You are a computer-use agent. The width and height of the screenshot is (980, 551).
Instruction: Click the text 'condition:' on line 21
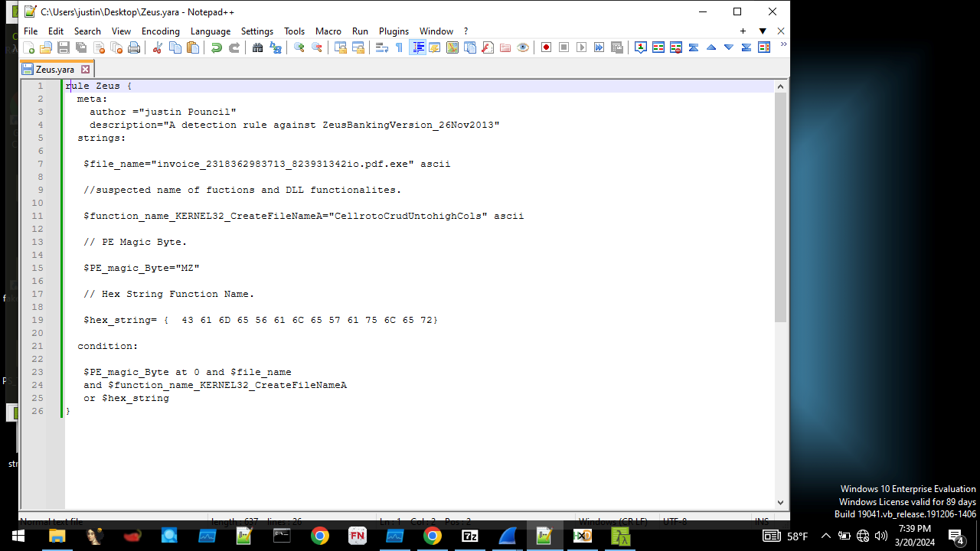[108, 346]
